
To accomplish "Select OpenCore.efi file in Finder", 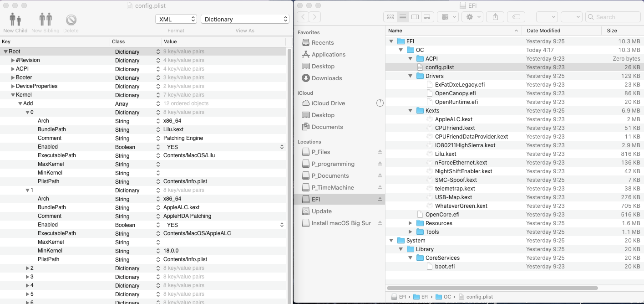I will tap(442, 214).
